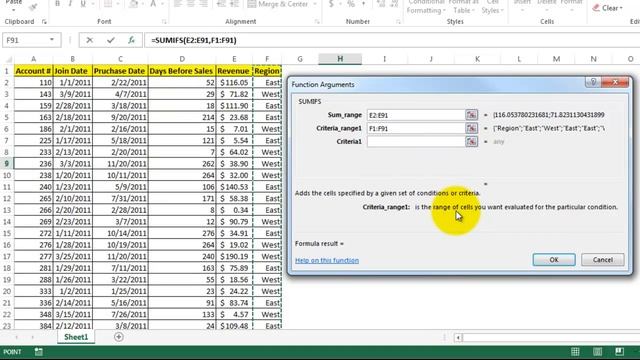Image resolution: width=640 pixels, height=360 pixels.
Task: Click the horizontal scrollbar left arrow
Action: coord(458,337)
